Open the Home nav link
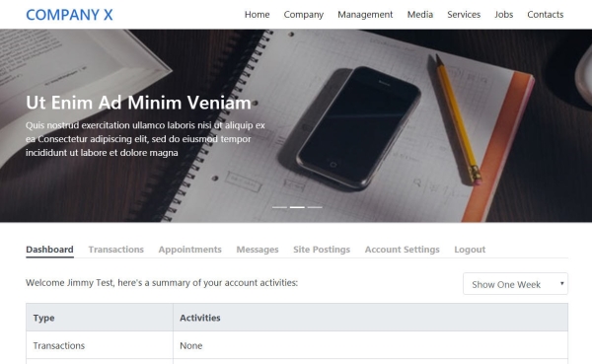The width and height of the screenshot is (592, 364). click(257, 15)
